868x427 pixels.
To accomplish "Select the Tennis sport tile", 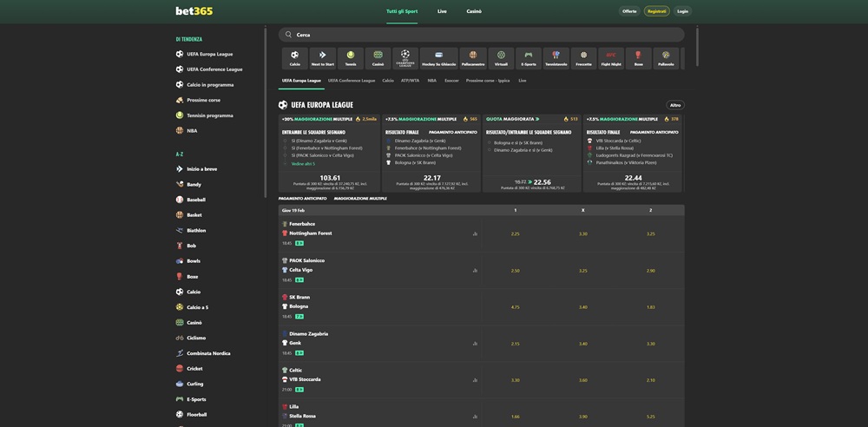I will (351, 58).
